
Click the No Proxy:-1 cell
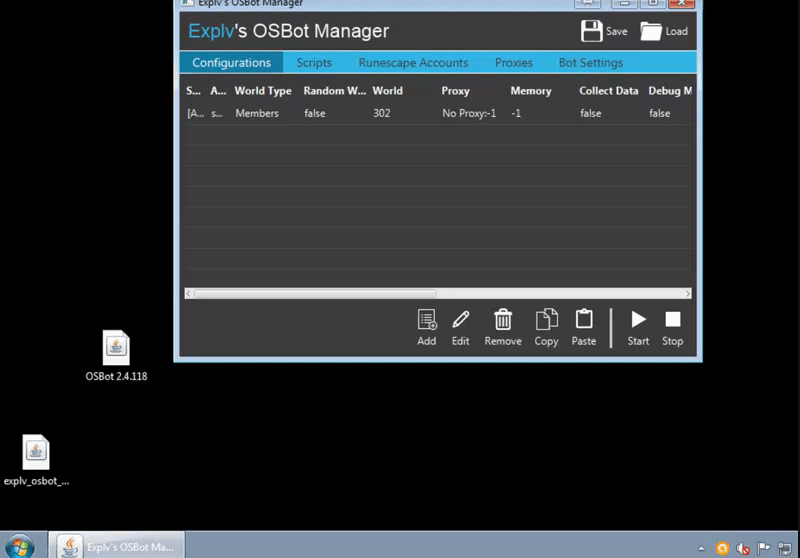coord(469,113)
